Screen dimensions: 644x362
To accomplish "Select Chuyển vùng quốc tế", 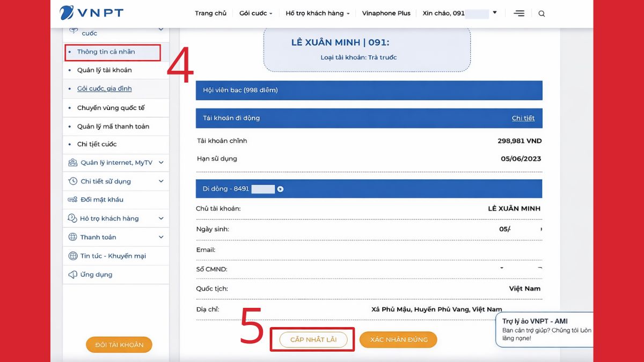I will [x=111, y=108].
